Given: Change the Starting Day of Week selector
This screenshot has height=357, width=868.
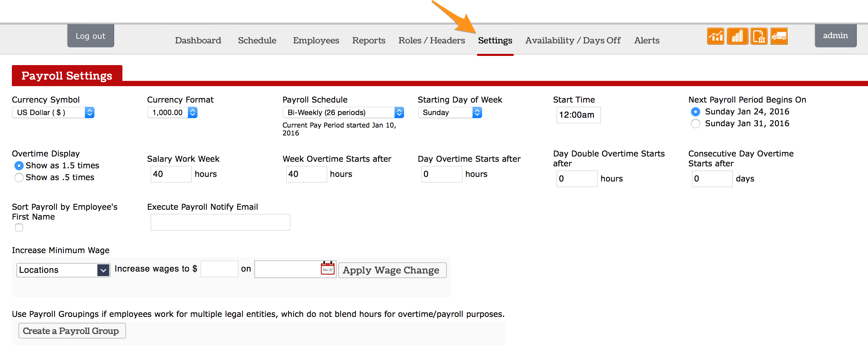Looking at the screenshot, I should point(449,112).
